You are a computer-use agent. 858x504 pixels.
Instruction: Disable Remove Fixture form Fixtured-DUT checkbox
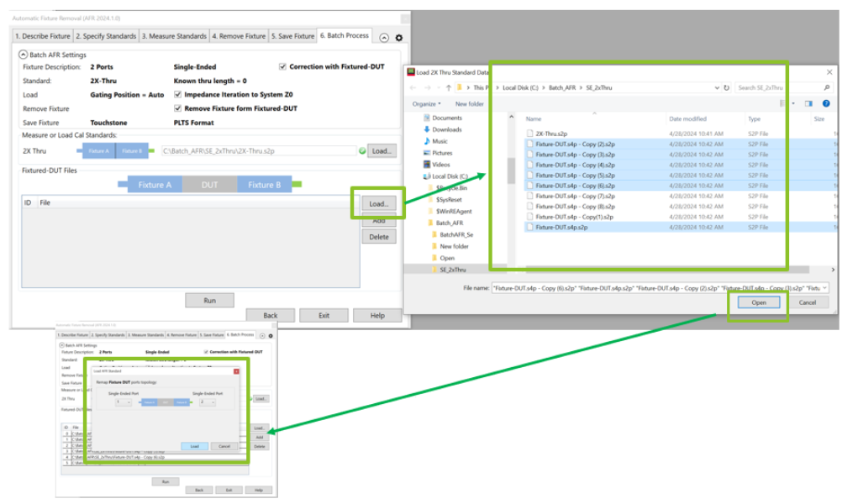[x=177, y=108]
